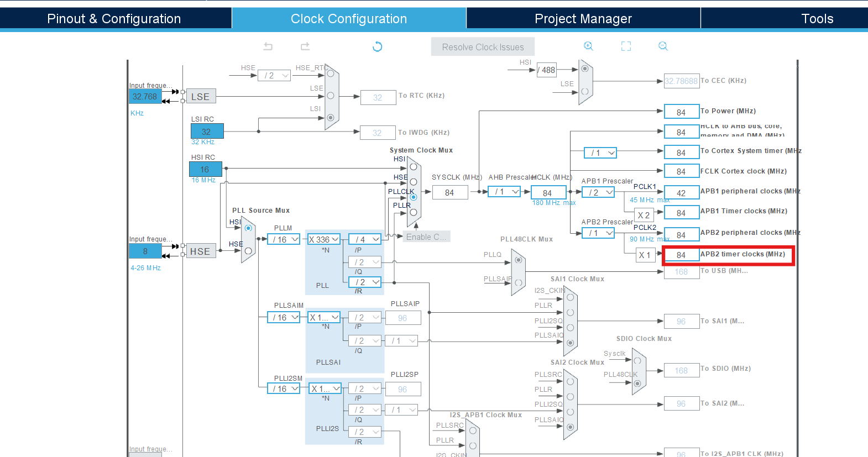Select PLL48CLK in SDIO Clock Mux
The image size is (868, 457).
click(x=637, y=383)
